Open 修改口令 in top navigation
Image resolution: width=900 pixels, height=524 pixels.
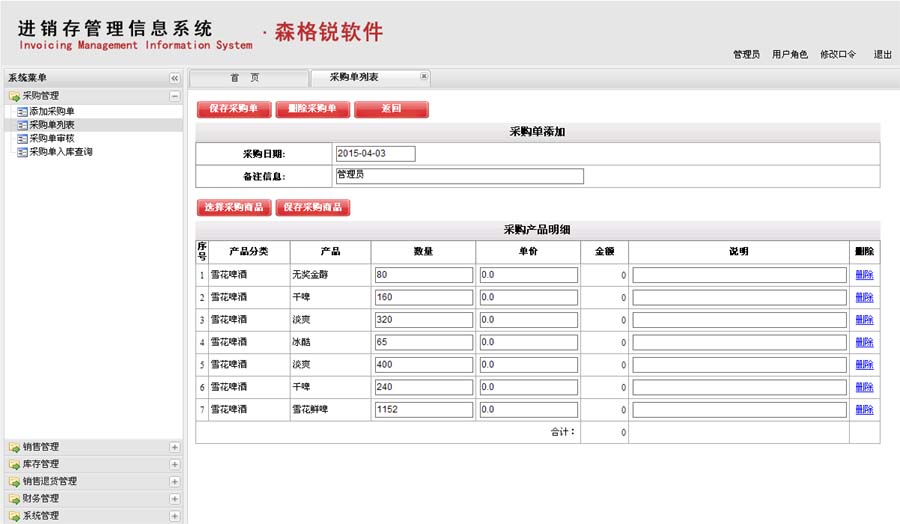coord(838,55)
